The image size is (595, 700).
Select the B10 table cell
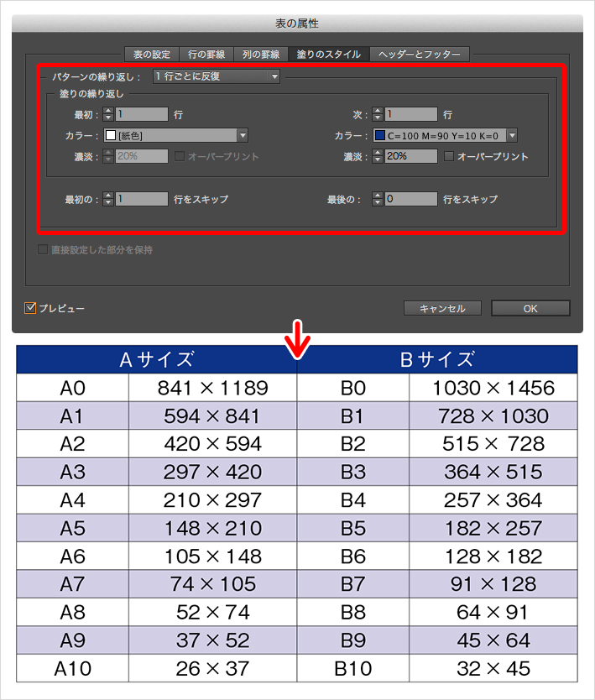coord(353,668)
